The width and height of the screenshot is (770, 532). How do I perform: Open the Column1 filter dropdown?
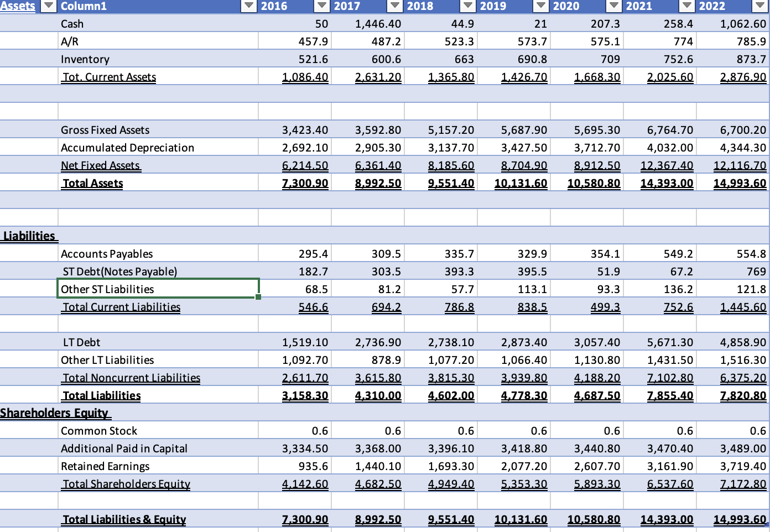250,6
